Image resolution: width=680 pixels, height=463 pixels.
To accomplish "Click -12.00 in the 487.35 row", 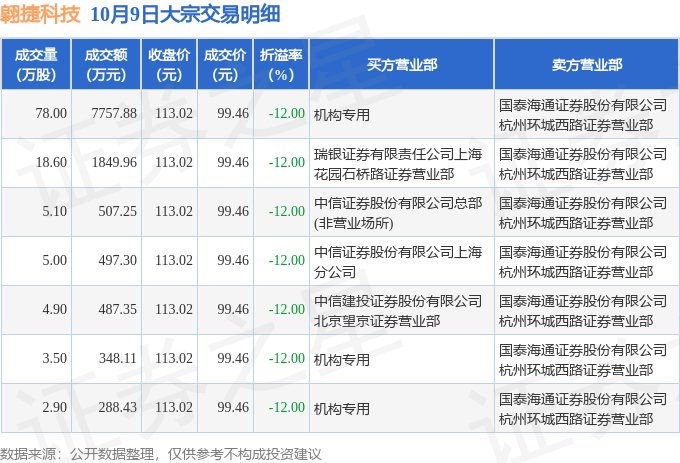I will pos(287,310).
